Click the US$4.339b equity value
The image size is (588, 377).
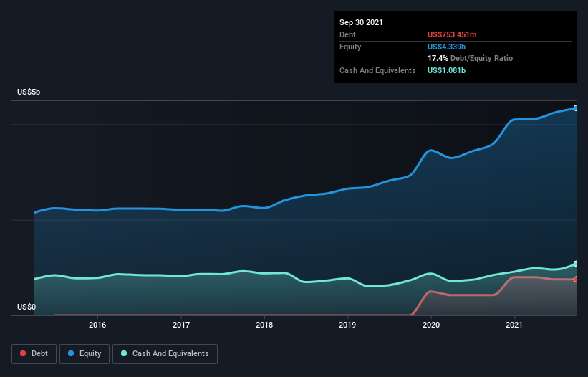447,47
